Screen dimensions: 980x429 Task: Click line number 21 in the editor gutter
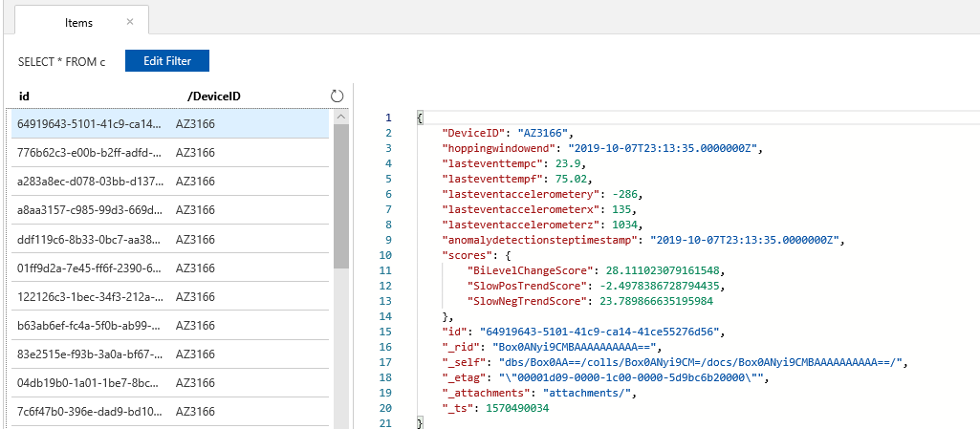point(385,424)
